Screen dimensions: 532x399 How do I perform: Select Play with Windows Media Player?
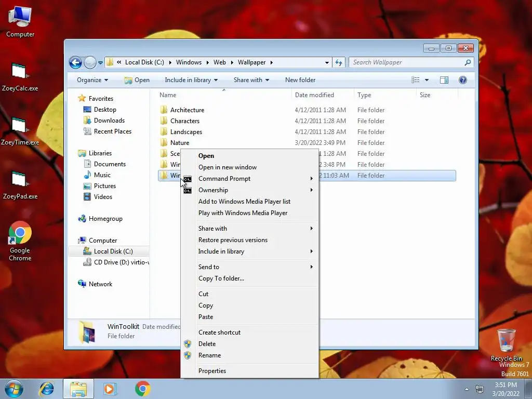(x=250, y=213)
